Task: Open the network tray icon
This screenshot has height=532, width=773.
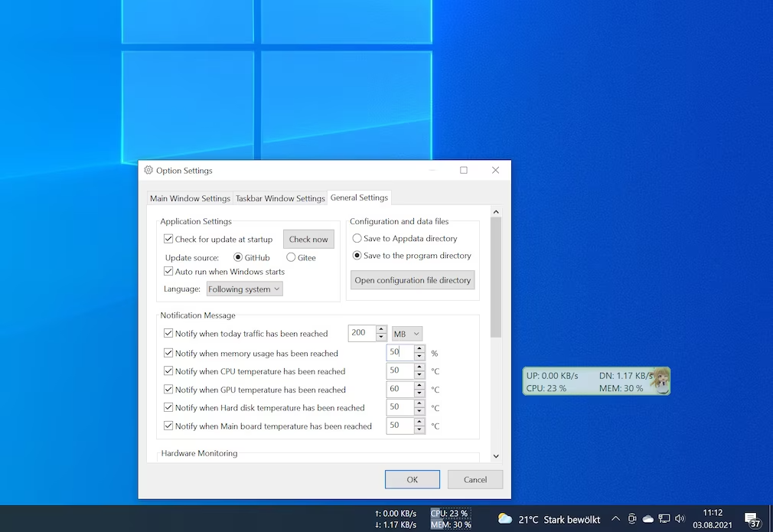Action: 664,519
